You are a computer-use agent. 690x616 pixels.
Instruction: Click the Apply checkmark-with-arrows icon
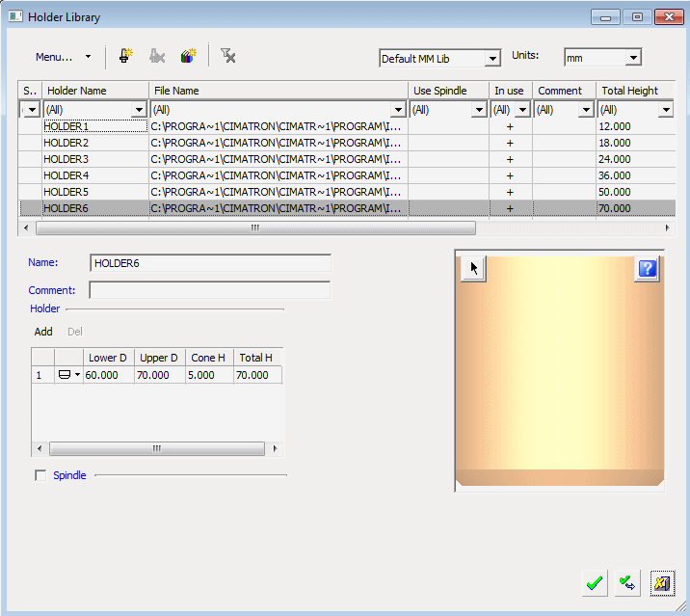tap(627, 582)
